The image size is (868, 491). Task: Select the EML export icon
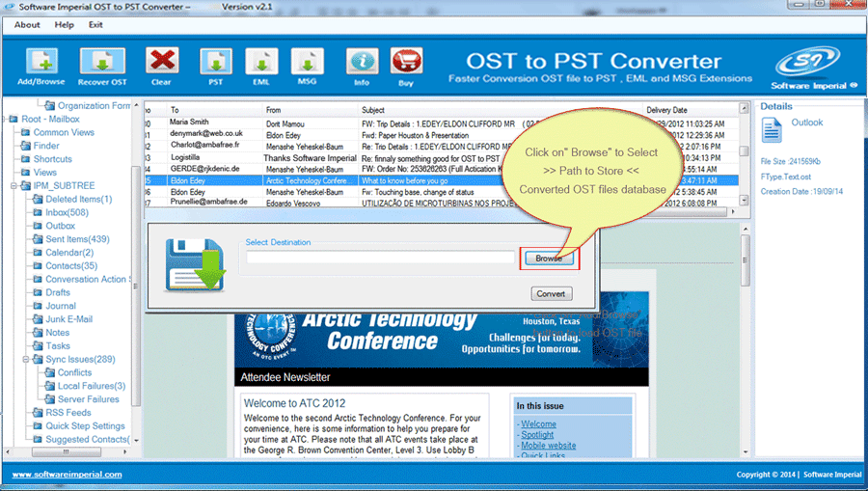pyautogui.click(x=261, y=62)
